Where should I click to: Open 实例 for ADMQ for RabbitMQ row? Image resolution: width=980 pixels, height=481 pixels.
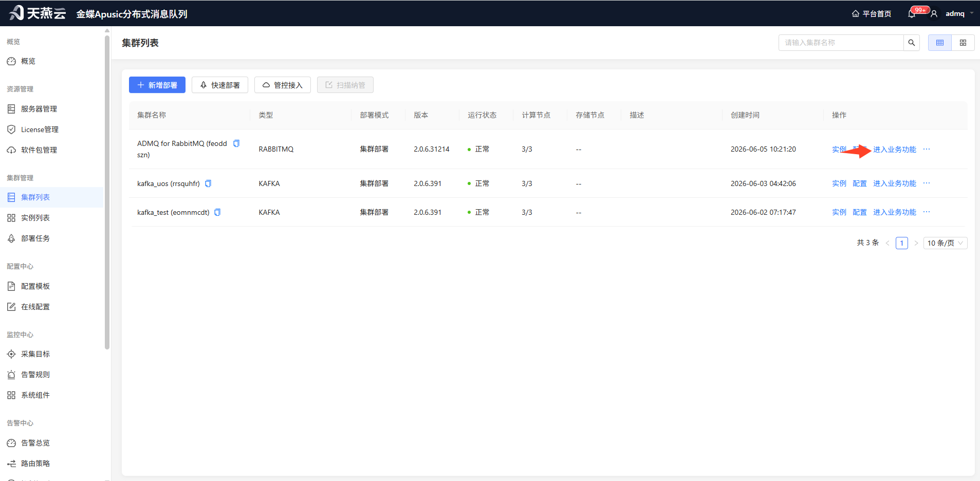839,150
